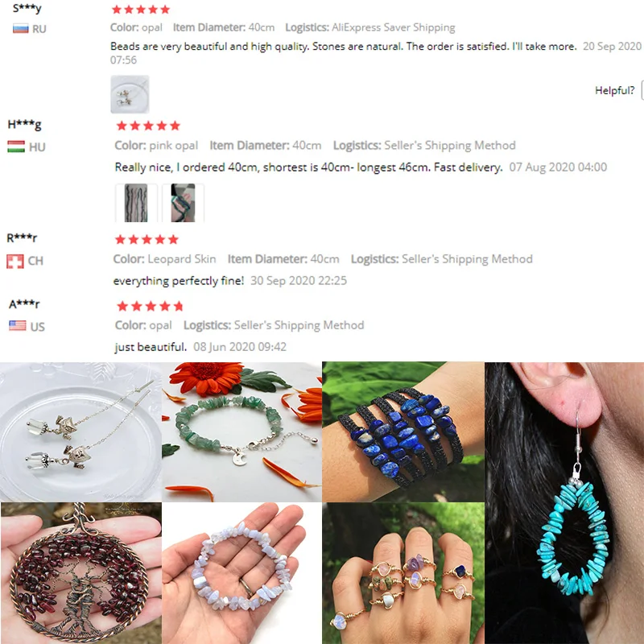Click the reviewer name R***r
This screenshot has height=644, width=644.
click(x=22, y=237)
